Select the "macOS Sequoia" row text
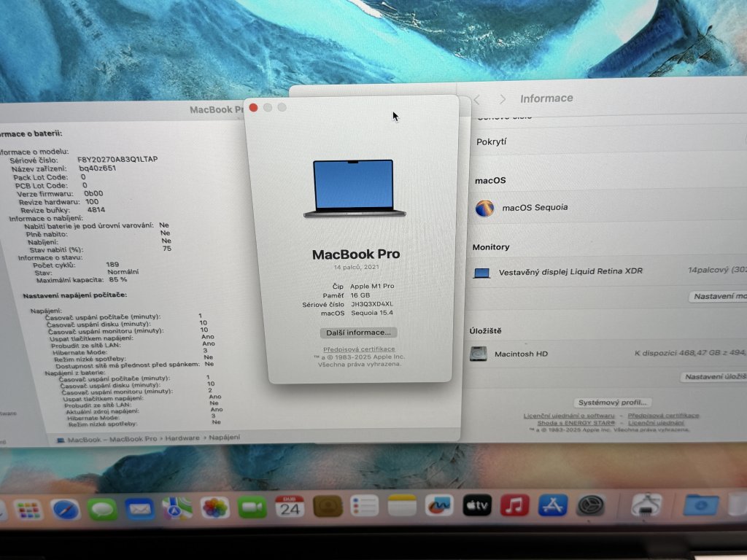747x560 pixels. click(535, 208)
